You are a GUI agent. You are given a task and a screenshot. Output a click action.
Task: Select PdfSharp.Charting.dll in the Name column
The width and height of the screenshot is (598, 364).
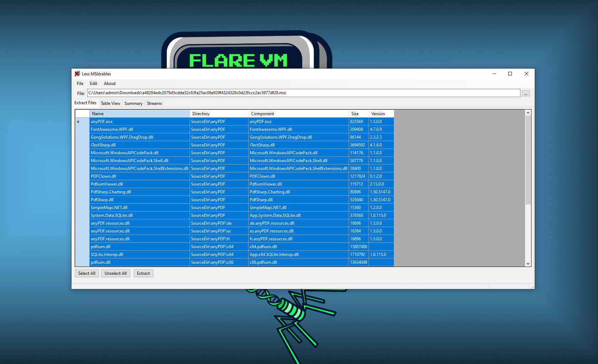click(x=139, y=192)
